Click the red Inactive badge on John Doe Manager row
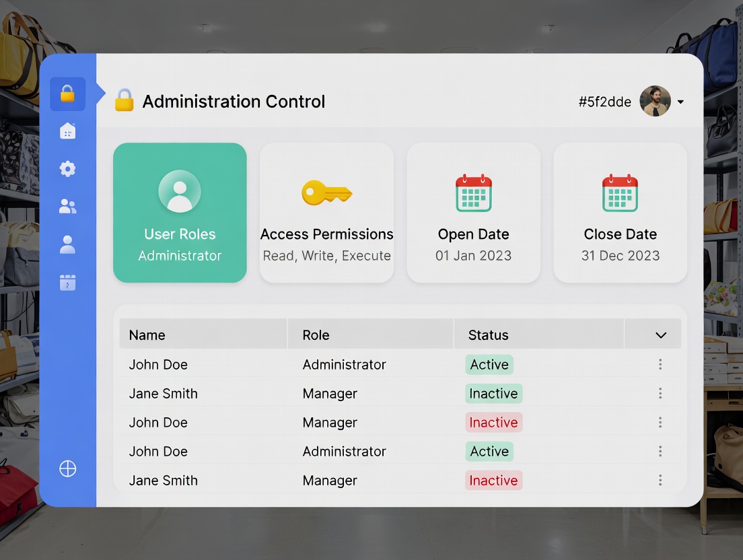The image size is (743, 560). (x=493, y=423)
